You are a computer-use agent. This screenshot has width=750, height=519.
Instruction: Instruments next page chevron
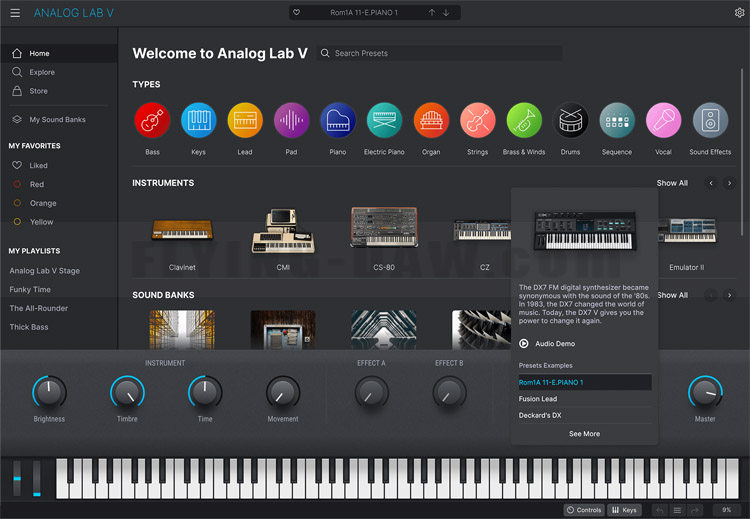[x=729, y=183]
